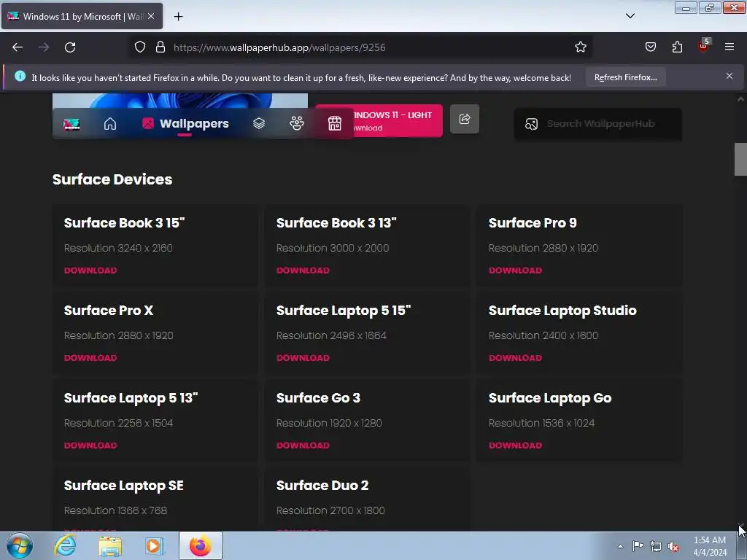
Task: Click the WallpaperHub logo icon
Action: pyautogui.click(x=71, y=124)
